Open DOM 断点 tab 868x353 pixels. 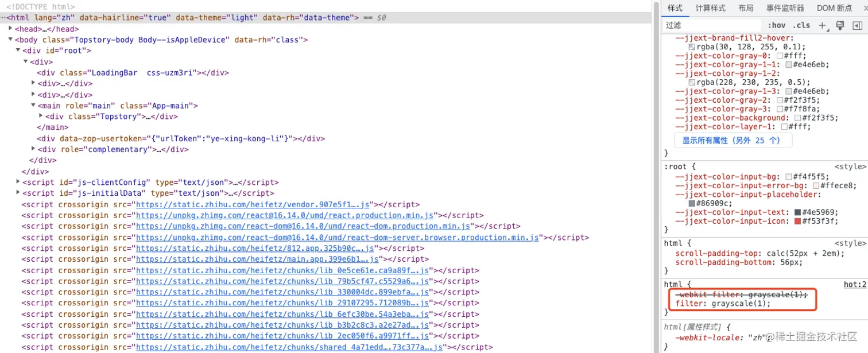point(834,8)
